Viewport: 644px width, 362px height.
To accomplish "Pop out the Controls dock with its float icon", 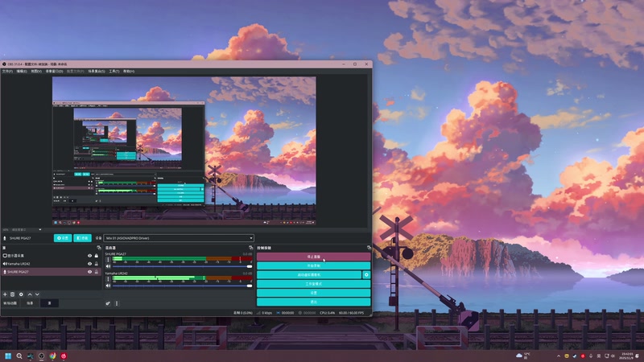I will 369,248.
